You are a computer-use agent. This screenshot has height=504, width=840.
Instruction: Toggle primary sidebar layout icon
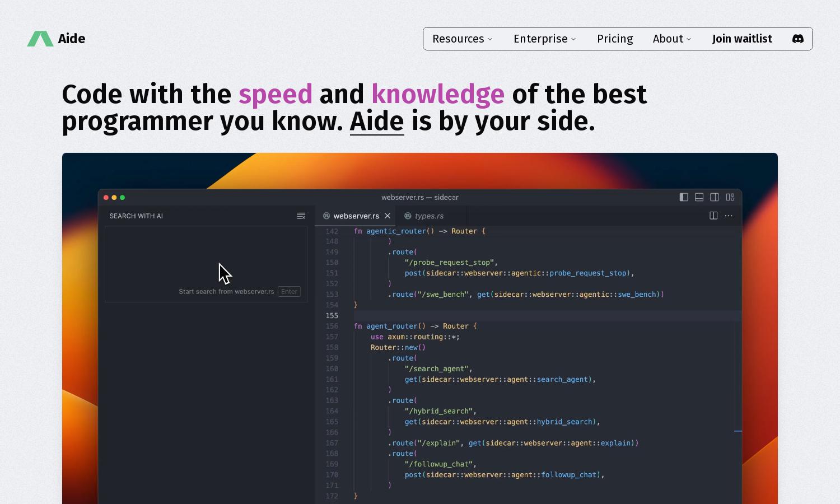[x=684, y=197]
